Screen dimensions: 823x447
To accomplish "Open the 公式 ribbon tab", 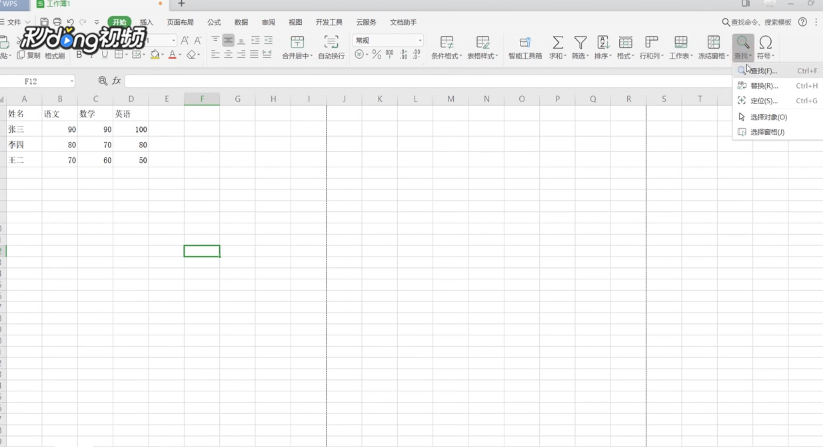I will [214, 22].
